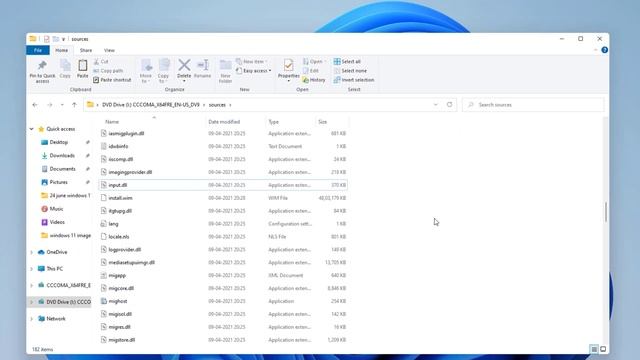The height and width of the screenshot is (360, 640).
Task: Click the Paste clipboard icon
Action: tap(82, 65)
